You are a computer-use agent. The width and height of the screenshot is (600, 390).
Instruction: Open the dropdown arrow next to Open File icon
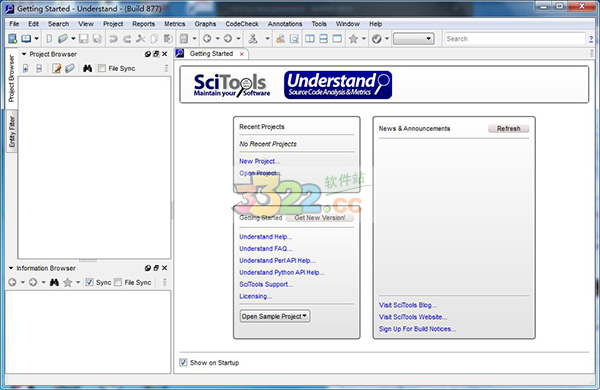73,39
